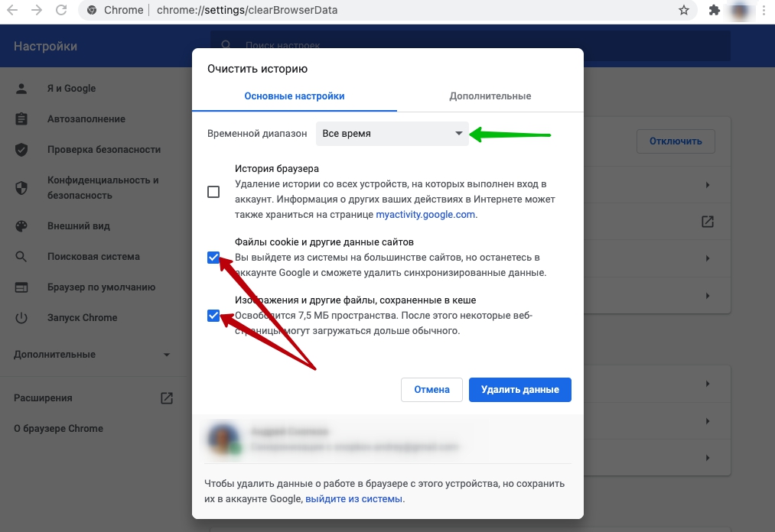Click выйдите из системы link
775x532 pixels.
click(x=354, y=499)
